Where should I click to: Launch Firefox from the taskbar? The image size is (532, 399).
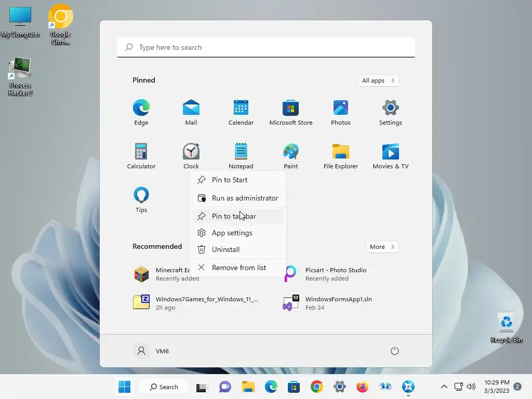362,387
